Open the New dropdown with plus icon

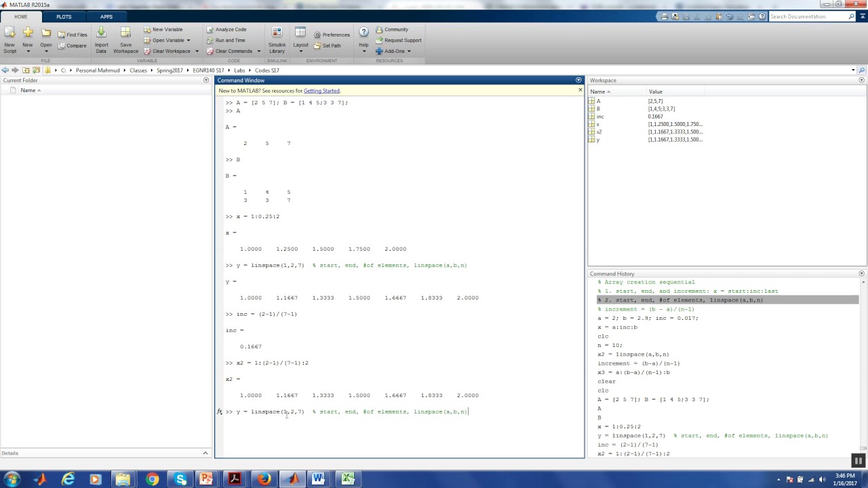28,40
